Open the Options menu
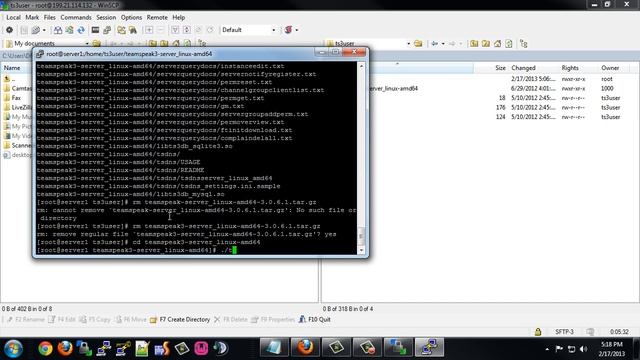The height and width of the screenshot is (360, 640). click(x=131, y=18)
